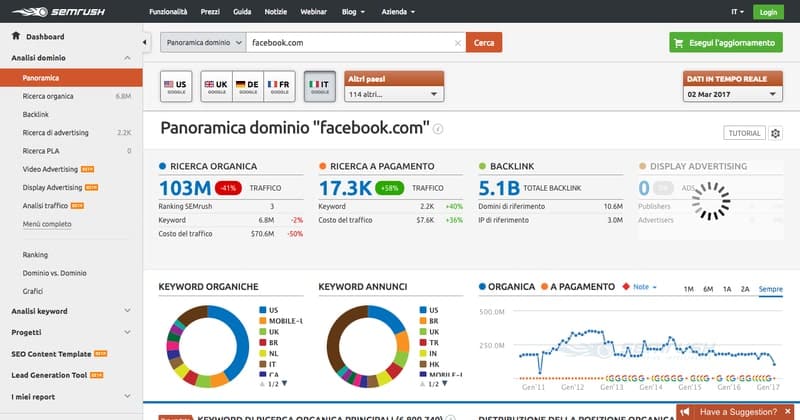
Task: Click the info icon beside page title
Action: (438, 129)
